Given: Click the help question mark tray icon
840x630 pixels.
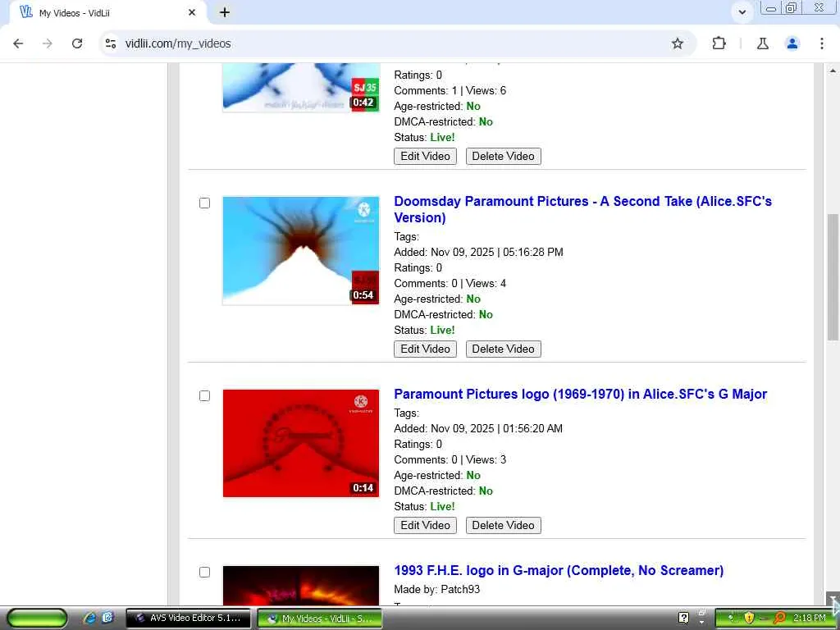Looking at the screenshot, I should (683, 619).
